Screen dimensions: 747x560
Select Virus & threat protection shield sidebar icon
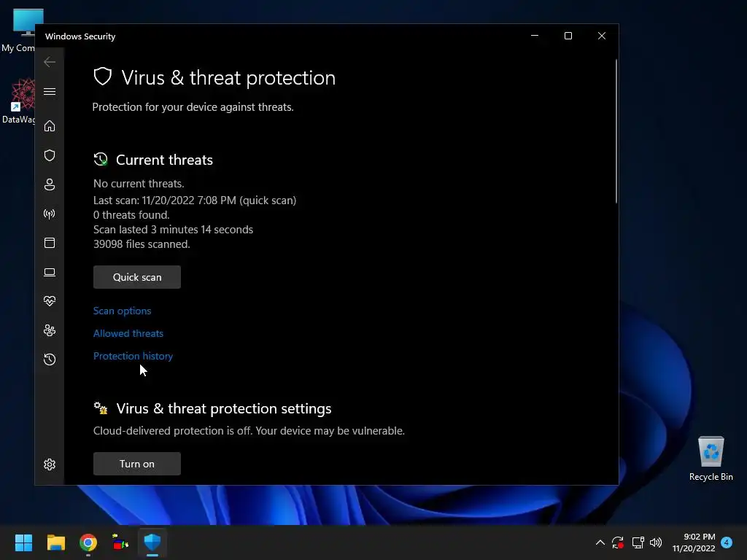(50, 155)
